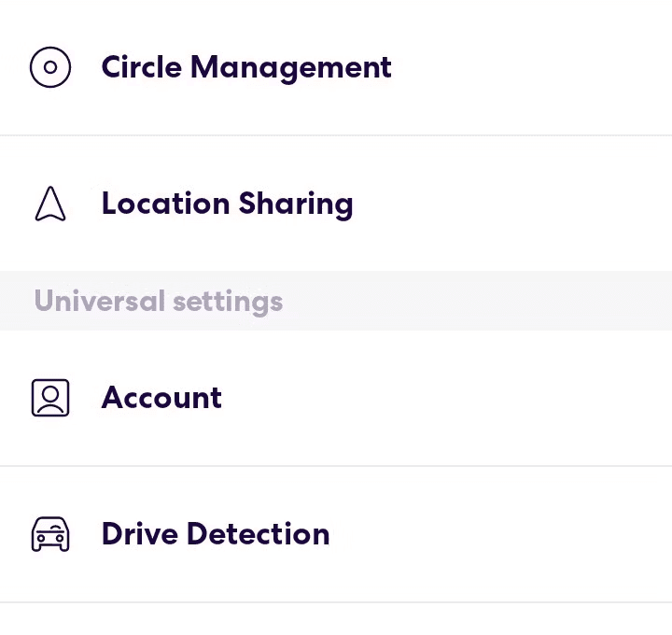Click the Universal settings section header

[336, 301]
